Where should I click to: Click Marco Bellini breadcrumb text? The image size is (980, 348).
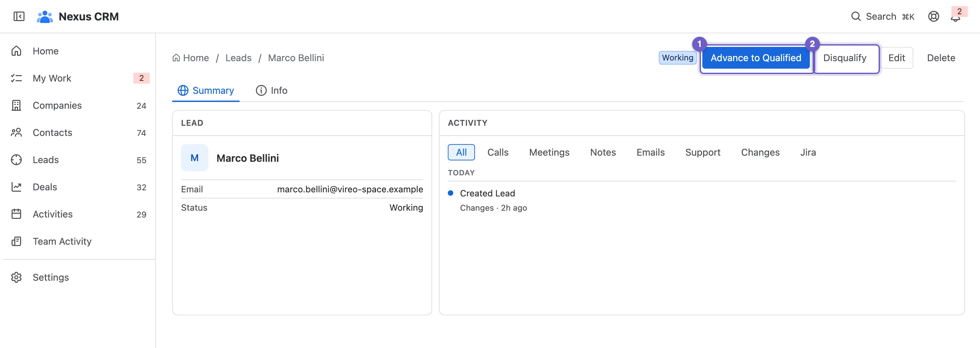(x=296, y=58)
